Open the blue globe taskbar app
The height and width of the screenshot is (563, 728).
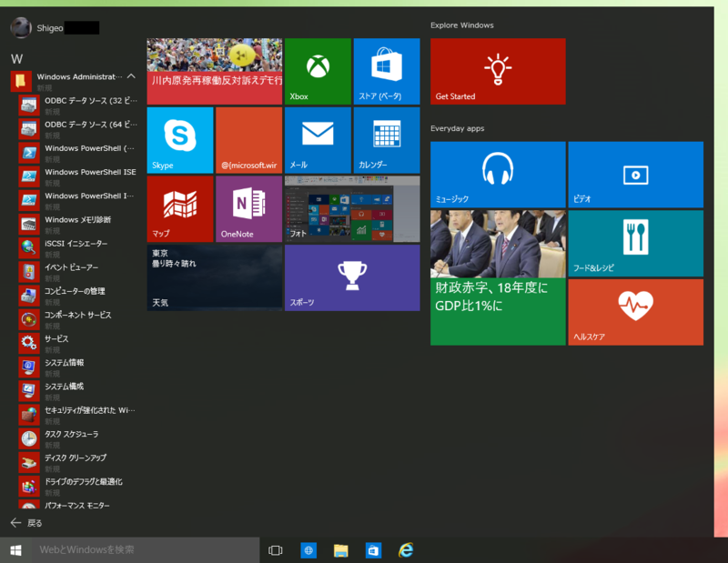coord(308,550)
